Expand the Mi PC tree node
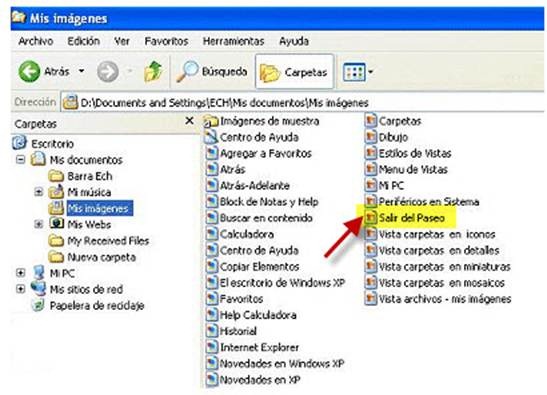The image size is (547, 395). click(21, 273)
